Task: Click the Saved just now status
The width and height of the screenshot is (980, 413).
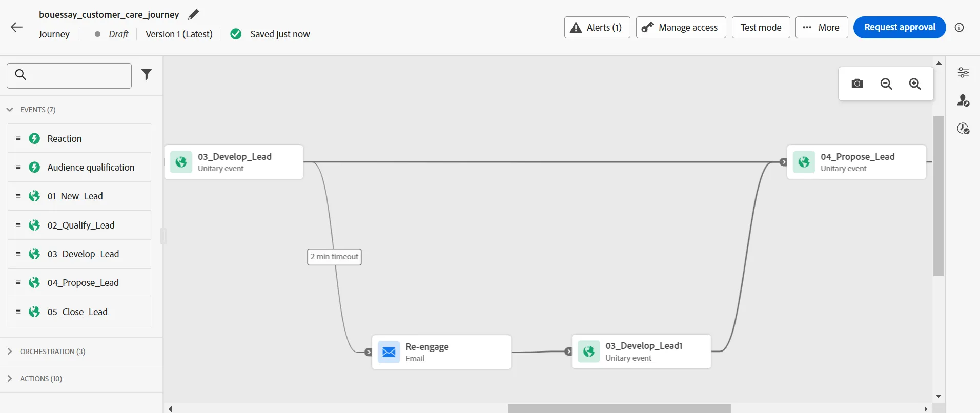Action: [x=280, y=34]
